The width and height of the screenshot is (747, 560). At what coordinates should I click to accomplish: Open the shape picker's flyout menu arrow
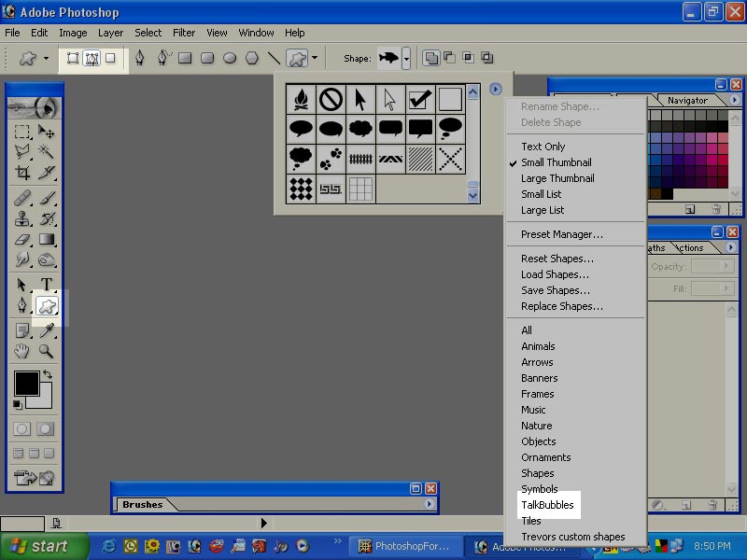(495, 89)
